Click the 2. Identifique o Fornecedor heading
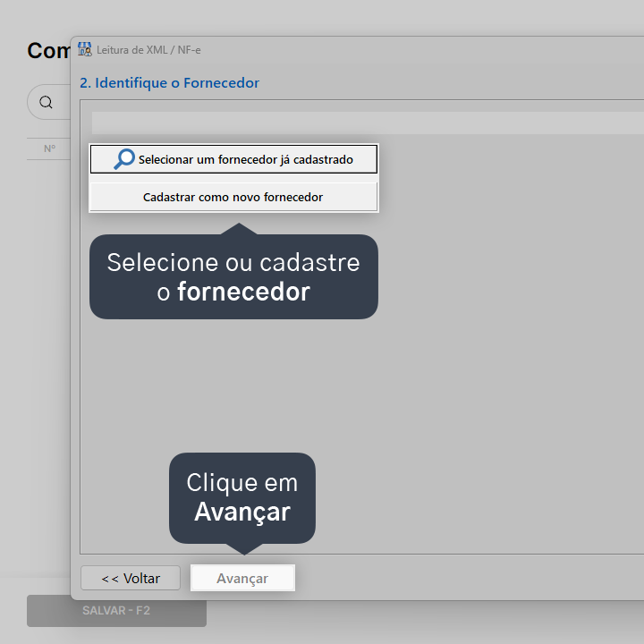The width and height of the screenshot is (644, 644). [x=169, y=82]
